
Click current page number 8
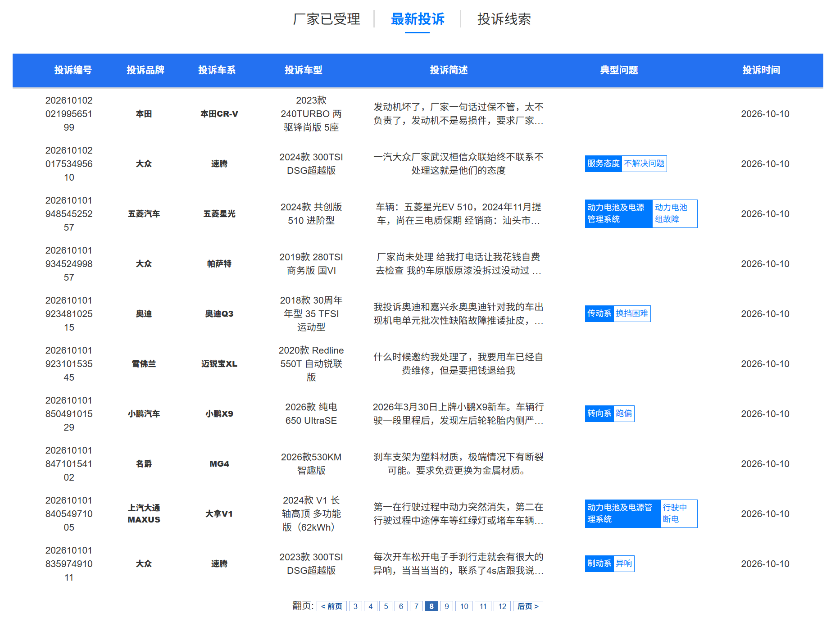pos(431,606)
